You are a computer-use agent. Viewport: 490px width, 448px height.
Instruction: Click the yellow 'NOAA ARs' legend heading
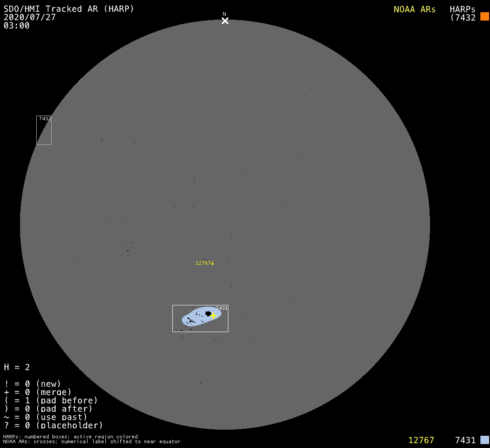tap(414, 9)
